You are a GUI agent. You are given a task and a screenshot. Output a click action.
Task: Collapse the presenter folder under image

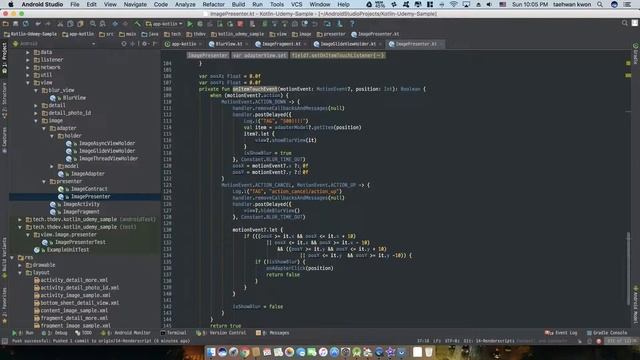pos(44,181)
